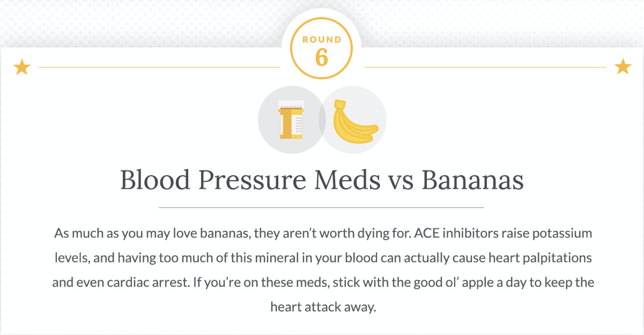Click the pill bottle icon
The image size is (644, 335).
pyautogui.click(x=291, y=120)
